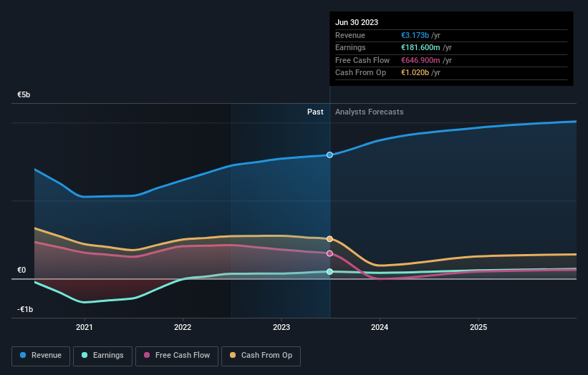Viewport: 588px width, 375px height.
Task: Click the €181.600m earnings value in tooltip
Action: click(420, 47)
